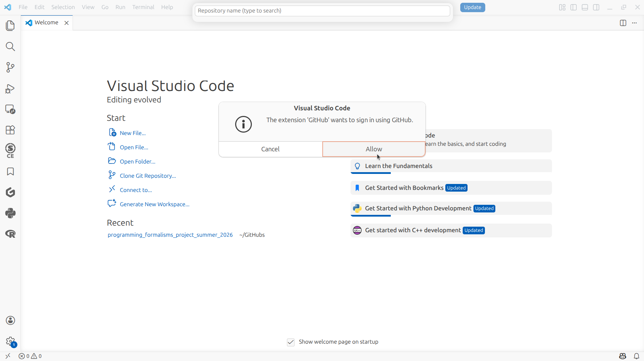Open the Go menu

pyautogui.click(x=105, y=7)
